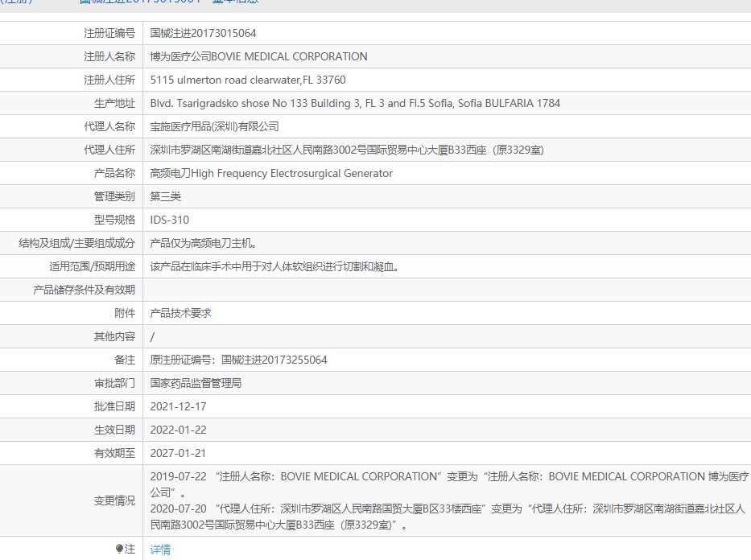This screenshot has height=560, width=751.
Task: Select remark 原注册证编号：国械注进20173255064
Action: tap(238, 360)
